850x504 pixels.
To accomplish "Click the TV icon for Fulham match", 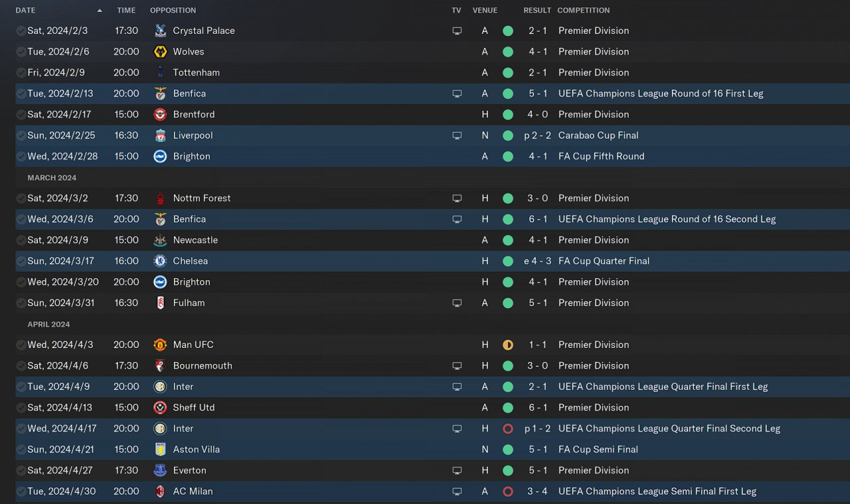I will pyautogui.click(x=457, y=303).
